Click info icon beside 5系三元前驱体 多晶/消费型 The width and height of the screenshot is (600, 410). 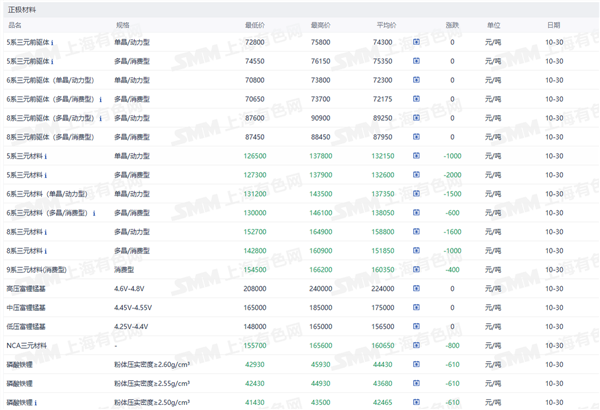click(x=52, y=61)
